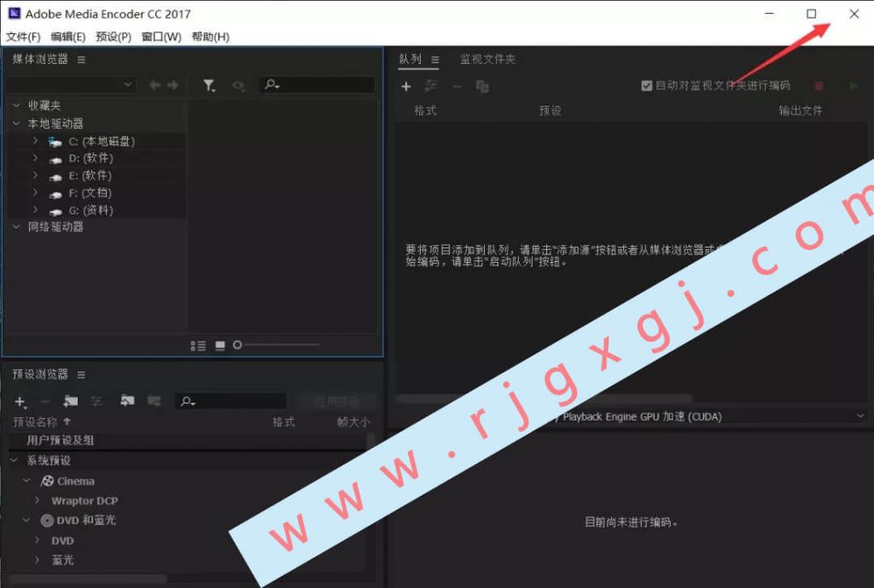Remove the selected item from the queue
This screenshot has height=588, width=874.
pos(457,86)
